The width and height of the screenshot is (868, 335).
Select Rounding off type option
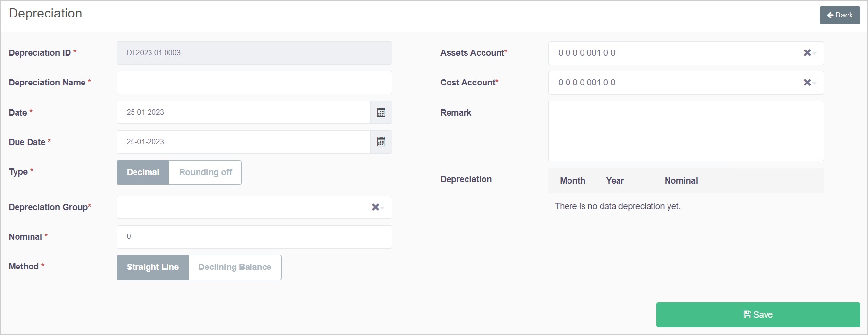(x=205, y=172)
